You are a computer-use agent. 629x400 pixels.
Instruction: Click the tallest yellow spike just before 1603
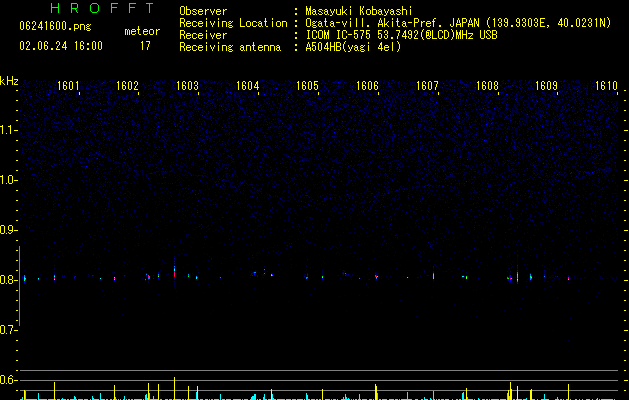tap(174, 388)
